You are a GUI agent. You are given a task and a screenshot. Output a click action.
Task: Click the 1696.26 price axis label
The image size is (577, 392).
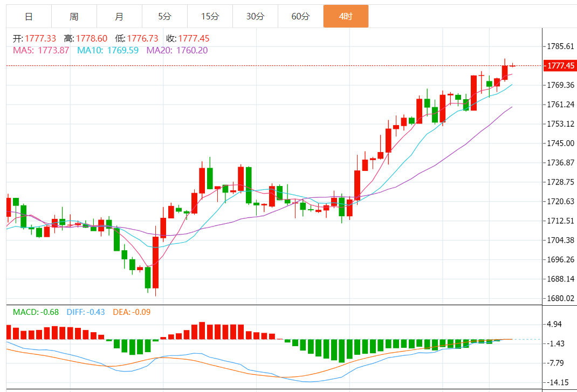click(x=560, y=259)
